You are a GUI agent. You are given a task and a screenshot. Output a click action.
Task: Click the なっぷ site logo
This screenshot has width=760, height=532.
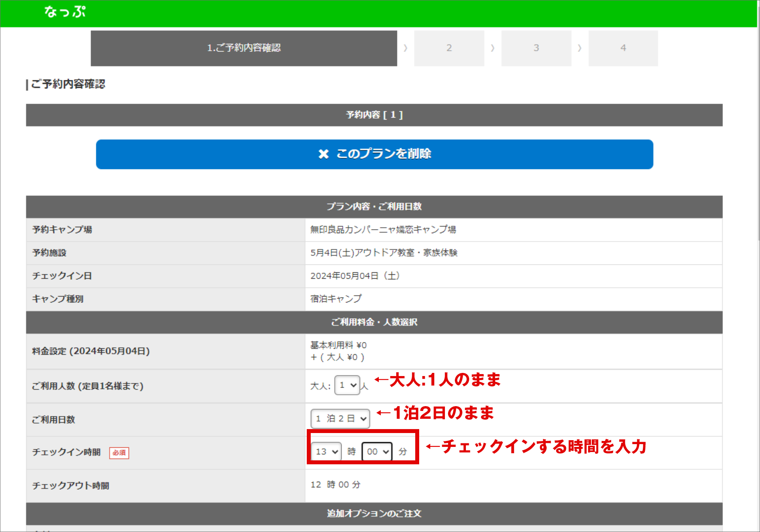click(x=65, y=12)
